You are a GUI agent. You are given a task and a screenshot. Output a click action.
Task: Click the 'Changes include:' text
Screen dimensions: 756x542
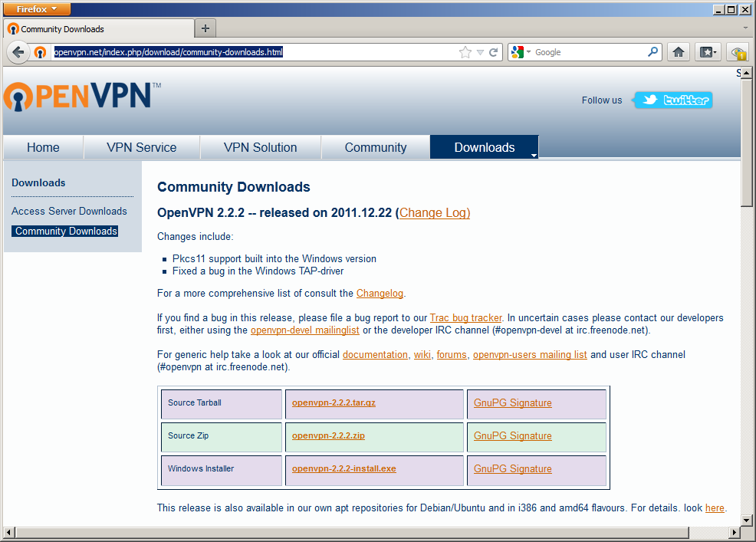(196, 236)
